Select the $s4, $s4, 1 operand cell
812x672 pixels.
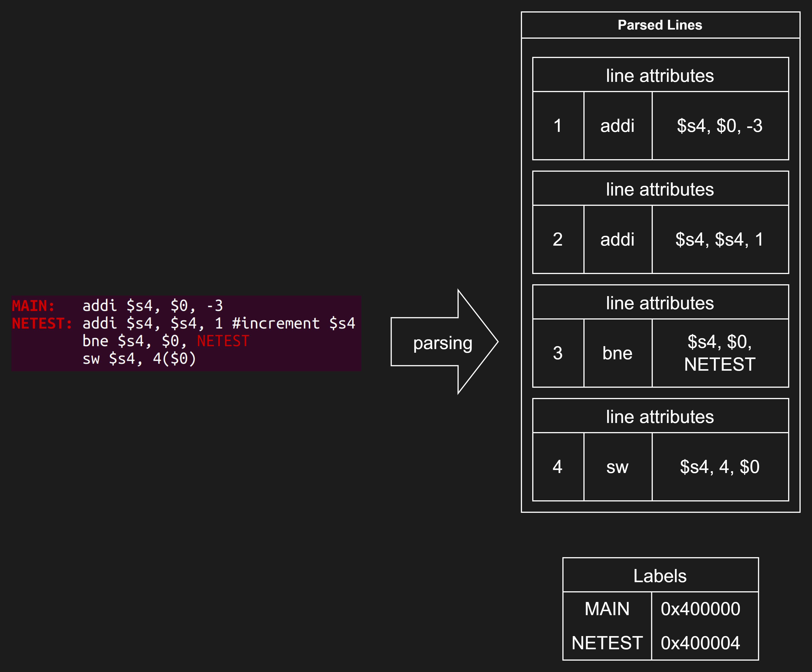point(720,239)
